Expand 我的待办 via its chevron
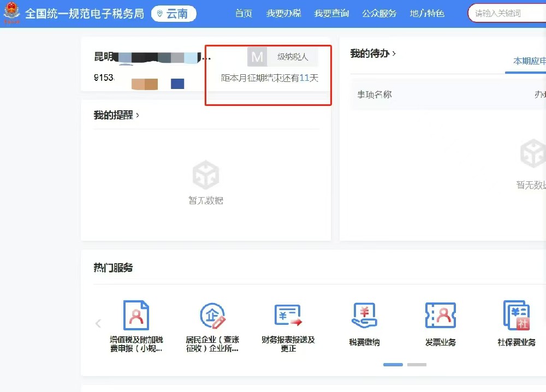Screen dimensions: 546x392 coord(394,54)
